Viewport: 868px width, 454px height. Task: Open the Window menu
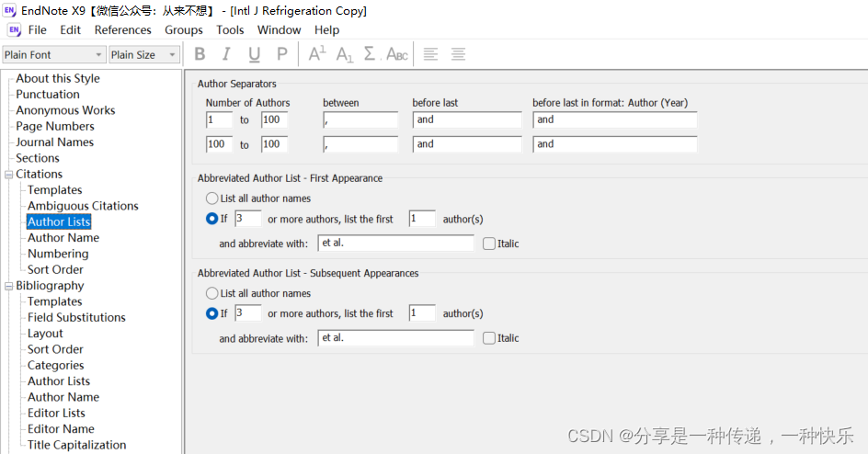279,29
